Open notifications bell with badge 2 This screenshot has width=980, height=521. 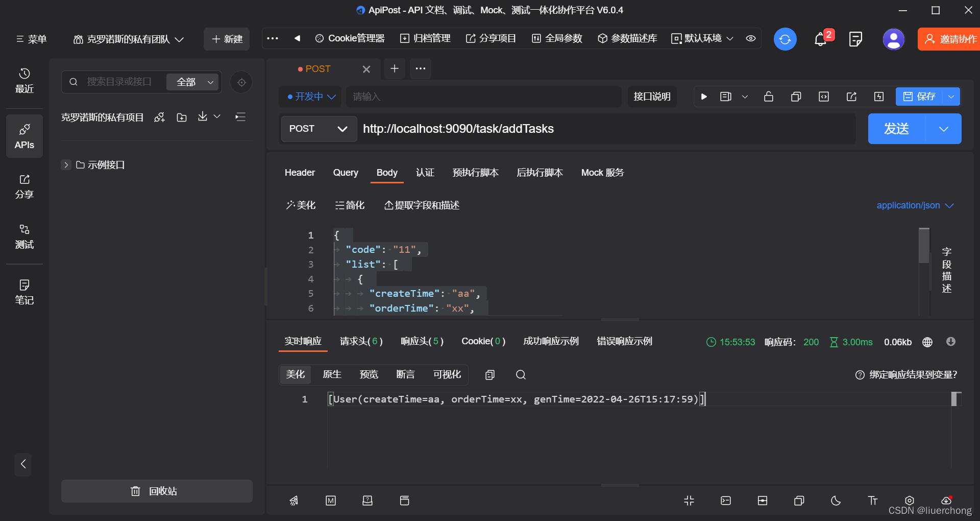point(821,39)
